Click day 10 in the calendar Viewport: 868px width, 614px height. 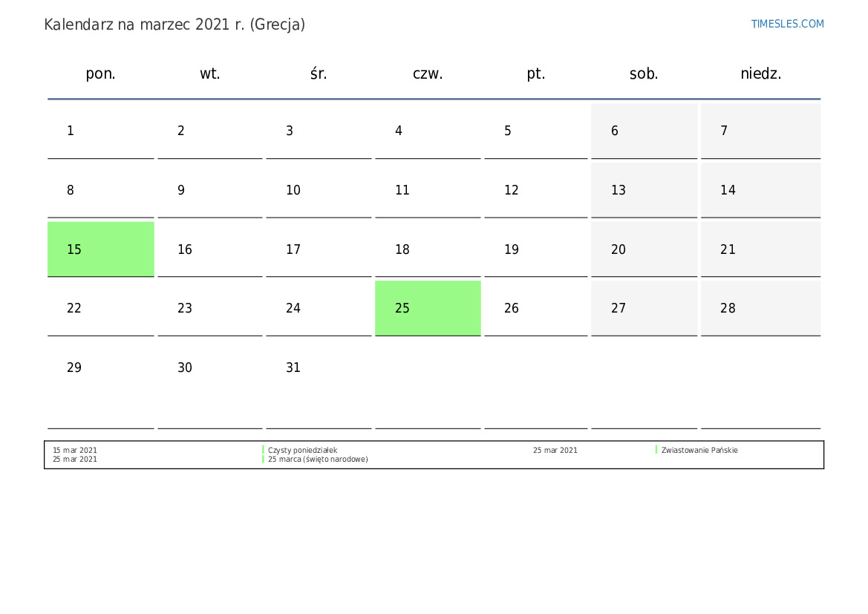(319, 190)
